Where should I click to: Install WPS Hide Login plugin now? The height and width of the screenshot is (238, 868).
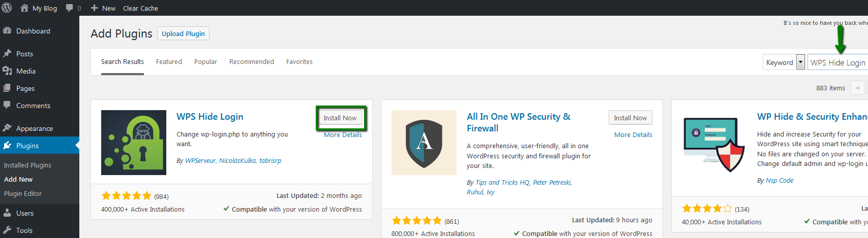340,118
